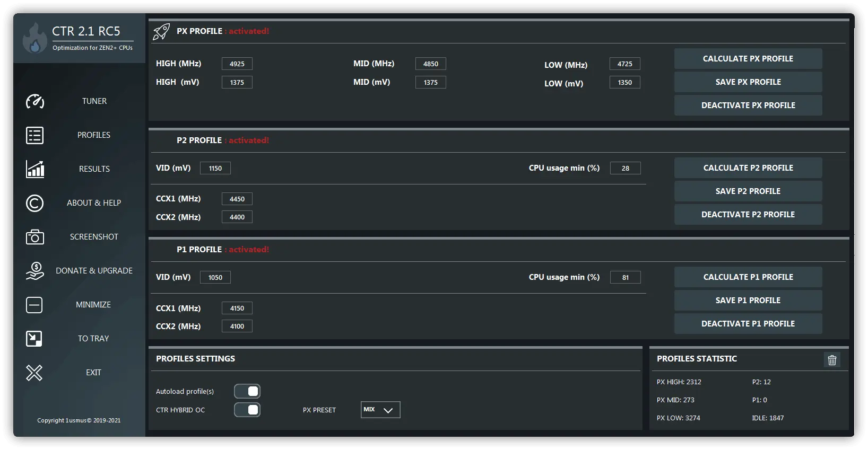The image size is (868, 450).
Task: Select the SCREENSHOT menu item
Action: click(94, 237)
